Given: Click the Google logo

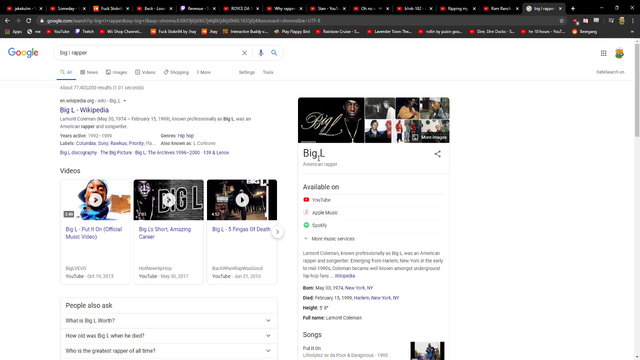Looking at the screenshot, I should (x=23, y=53).
